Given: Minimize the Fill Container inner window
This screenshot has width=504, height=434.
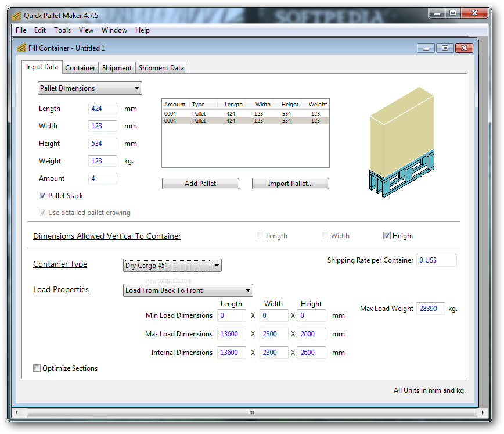Looking at the screenshot, I should [426, 48].
